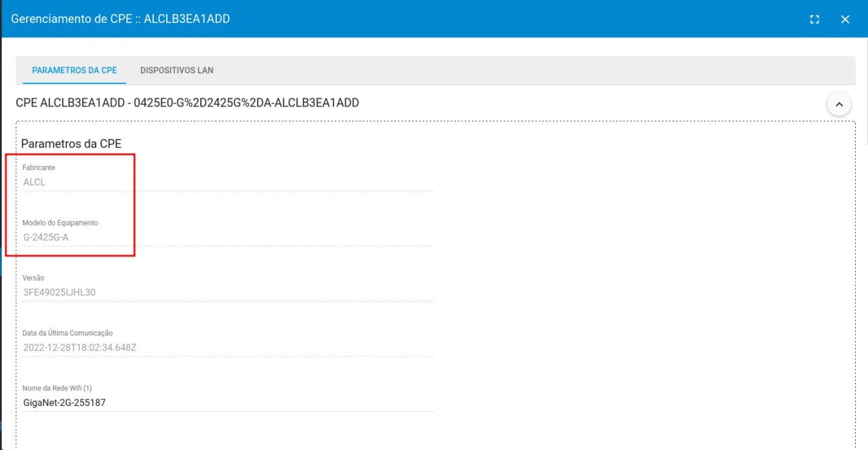868x450 pixels.
Task: Close the Gerenciamento de CPE dialog
Action: tap(845, 20)
